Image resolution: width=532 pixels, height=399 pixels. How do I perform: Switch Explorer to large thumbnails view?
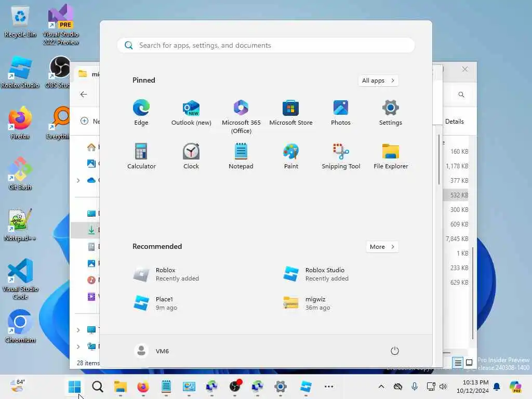[x=469, y=363]
